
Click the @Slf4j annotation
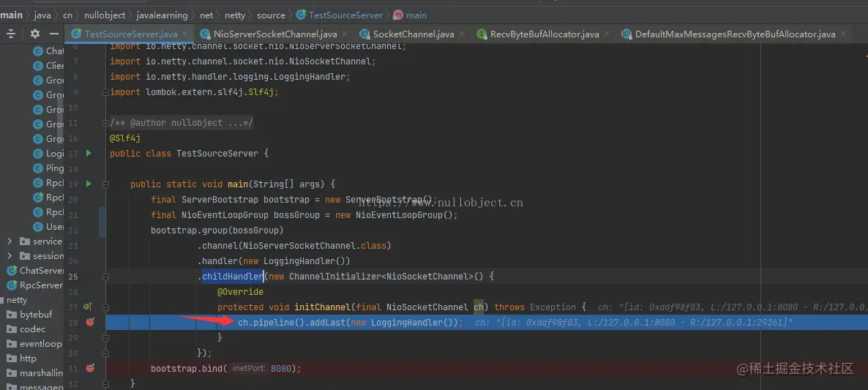coord(125,138)
